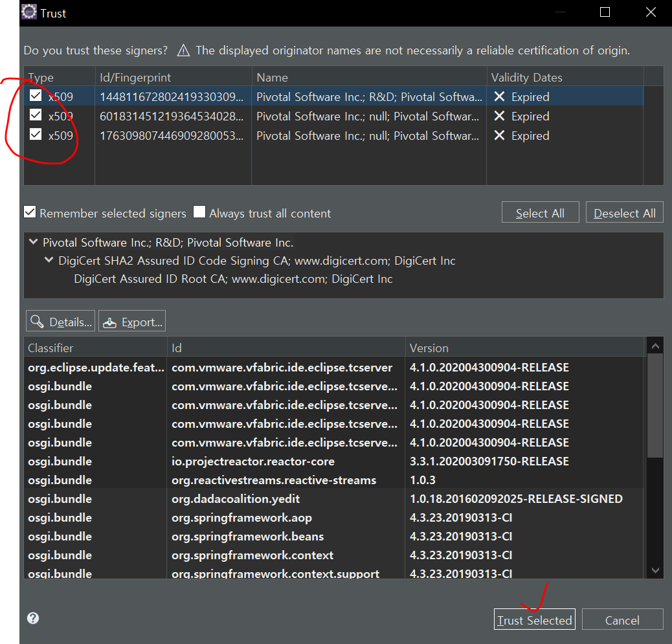Click the bundle list scrollbar thumb
Screen dimensions: 672x644
point(655,406)
